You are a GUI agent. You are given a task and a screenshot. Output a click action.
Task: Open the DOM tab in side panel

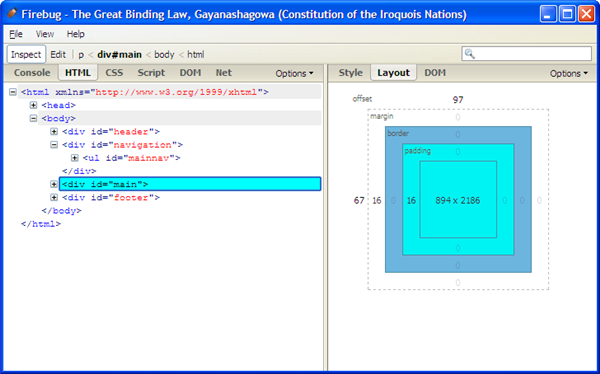[435, 73]
